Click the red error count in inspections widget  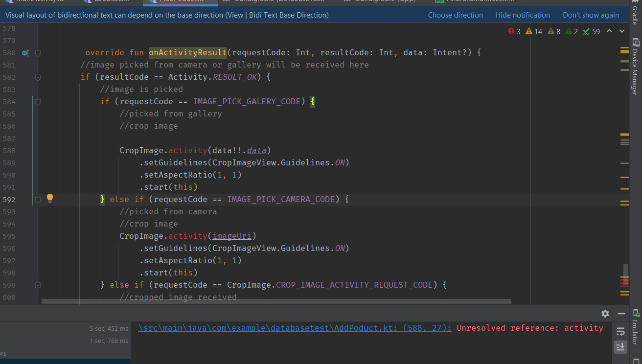point(514,31)
